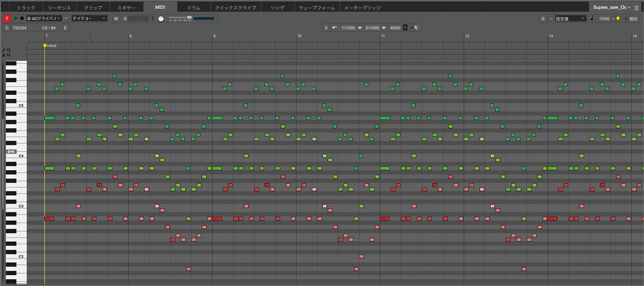644x286 pixels.
Task: Click the A audition button
Action: point(125,18)
